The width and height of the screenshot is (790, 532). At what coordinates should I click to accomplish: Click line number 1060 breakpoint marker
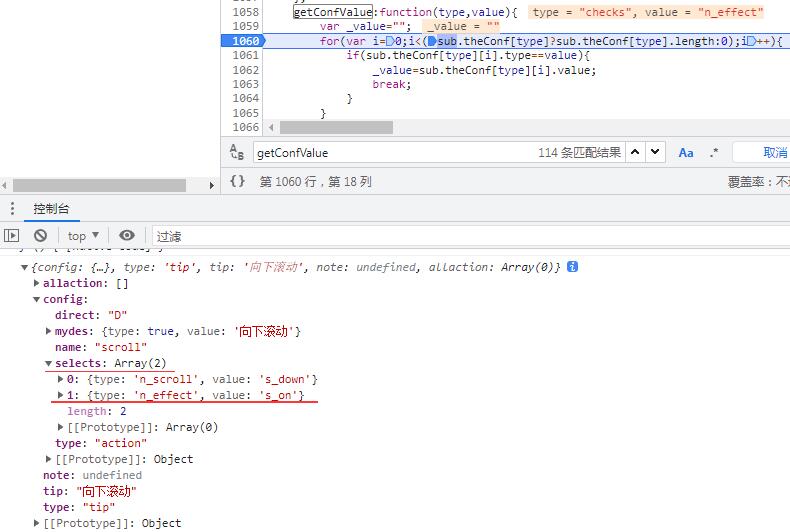243,41
